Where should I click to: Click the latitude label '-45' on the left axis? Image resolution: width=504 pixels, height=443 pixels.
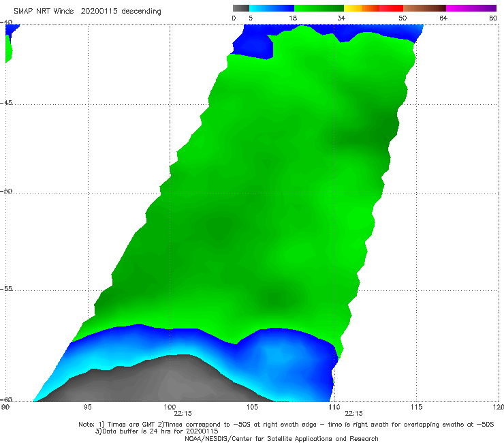6,103
